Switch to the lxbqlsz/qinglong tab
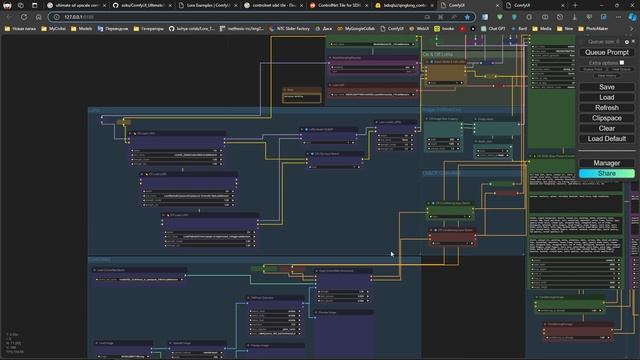640x360 pixels. pyautogui.click(x=405, y=5)
